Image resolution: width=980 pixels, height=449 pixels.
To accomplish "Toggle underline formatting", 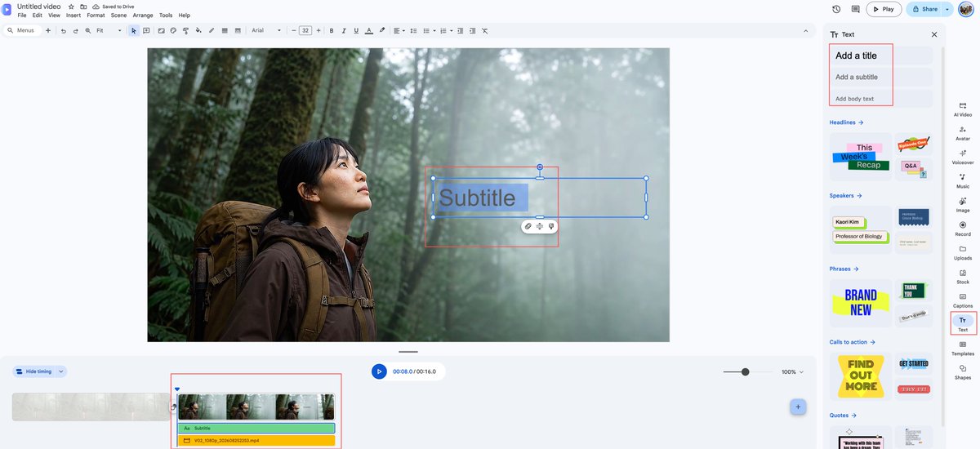I will (356, 30).
